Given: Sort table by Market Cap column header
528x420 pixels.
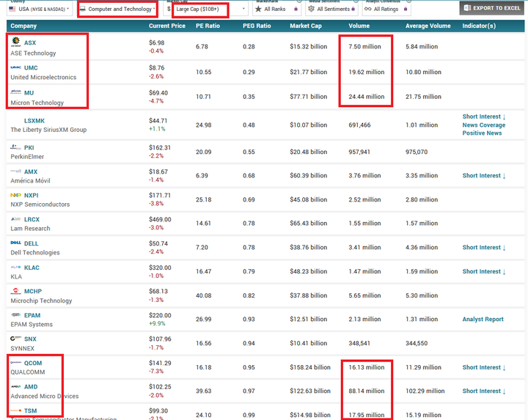Looking at the screenshot, I should point(305,26).
